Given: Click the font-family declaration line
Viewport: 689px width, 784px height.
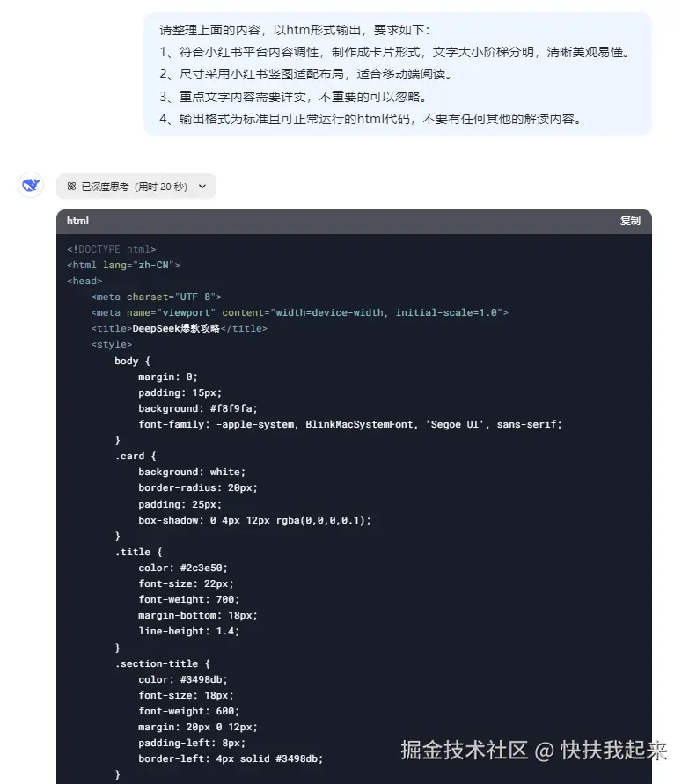Looking at the screenshot, I should tap(349, 424).
